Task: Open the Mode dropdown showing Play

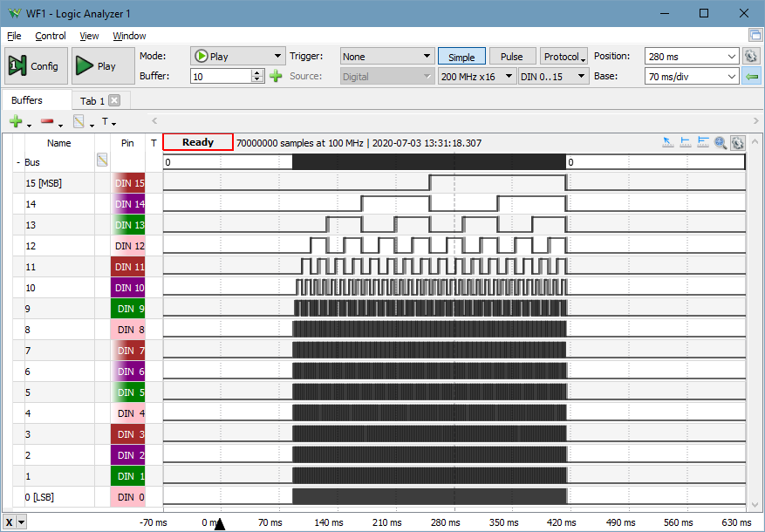Action: (237, 56)
